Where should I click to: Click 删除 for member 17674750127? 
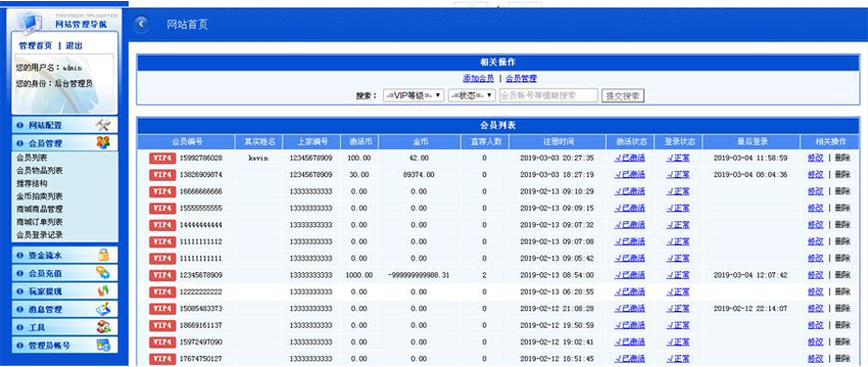tap(843, 359)
